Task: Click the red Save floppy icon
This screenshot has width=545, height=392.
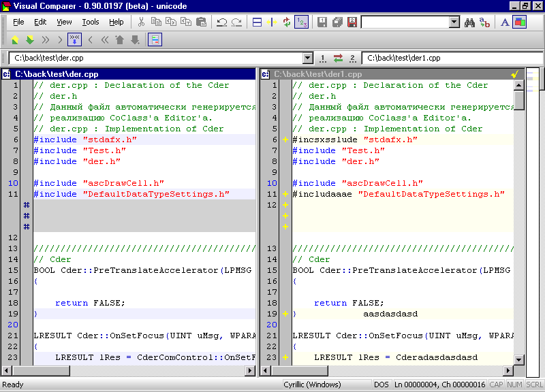Action: [352, 22]
